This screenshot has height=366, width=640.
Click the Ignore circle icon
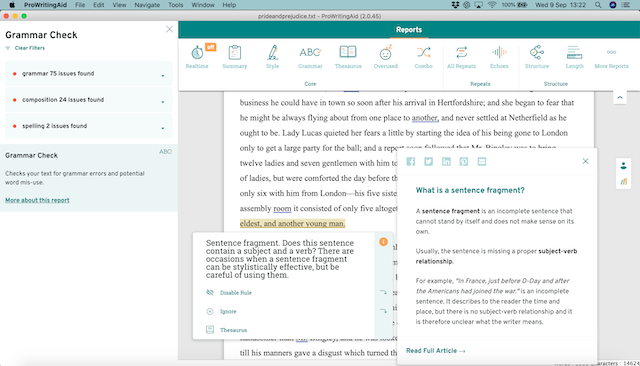pyautogui.click(x=210, y=311)
